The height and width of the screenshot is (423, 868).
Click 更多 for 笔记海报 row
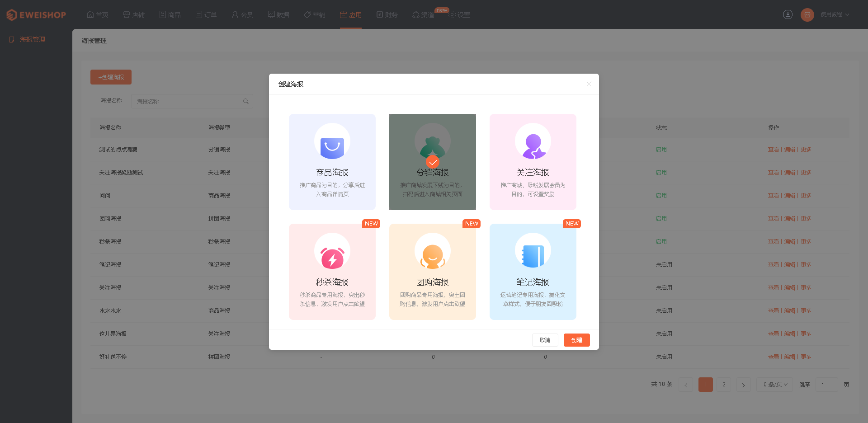click(x=806, y=265)
